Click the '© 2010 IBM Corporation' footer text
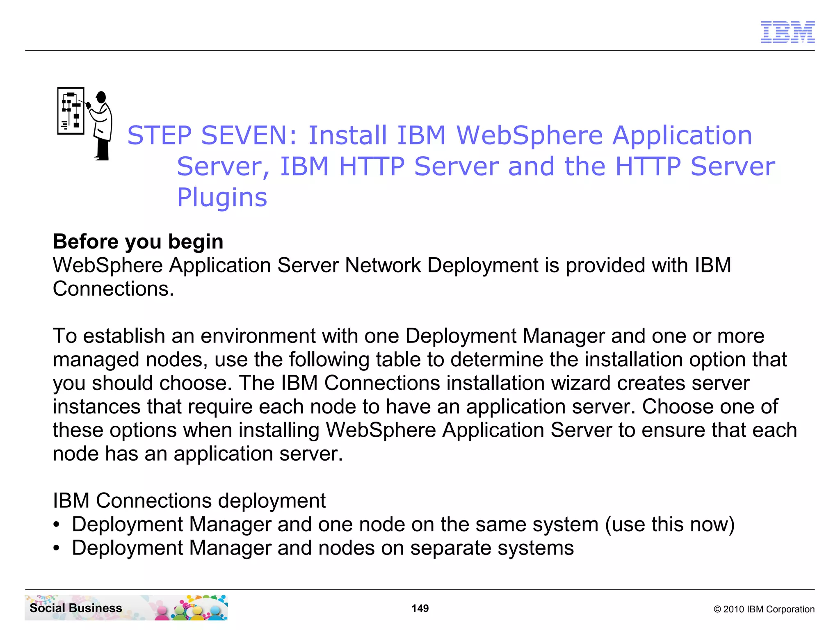The width and height of the screenshot is (840, 630). 764,609
